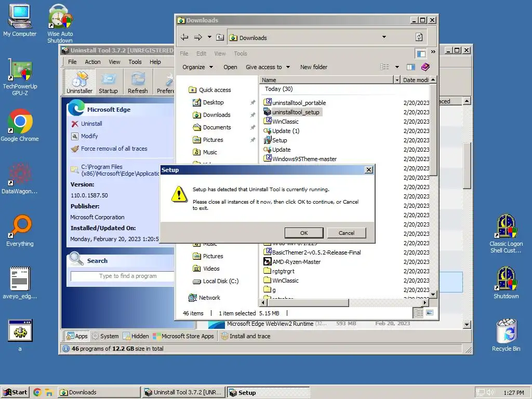
Task: Switch to the System tab in Uninstall Tool
Action: click(x=105, y=336)
